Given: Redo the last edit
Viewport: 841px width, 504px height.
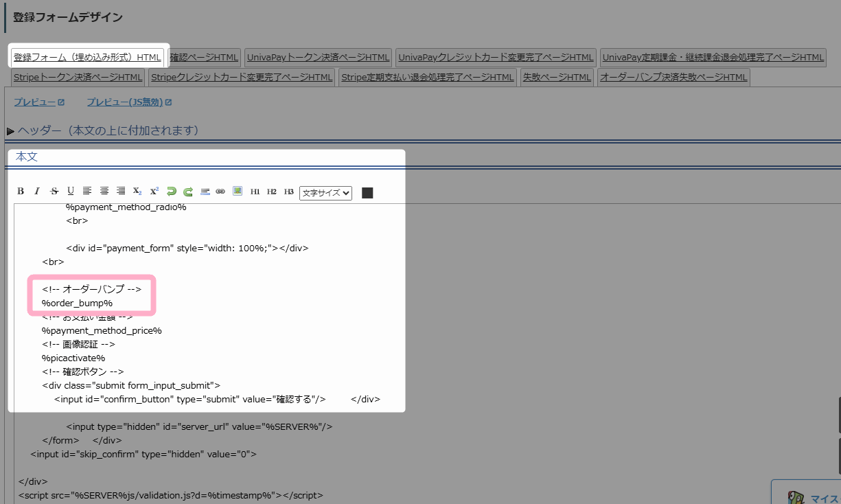Looking at the screenshot, I should (x=187, y=192).
